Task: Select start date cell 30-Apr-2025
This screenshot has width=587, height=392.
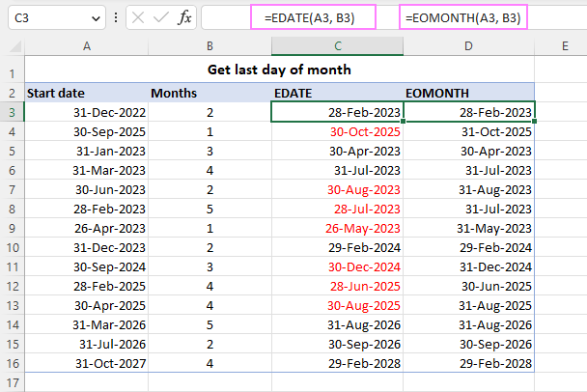Action: pyautogui.click(x=87, y=305)
